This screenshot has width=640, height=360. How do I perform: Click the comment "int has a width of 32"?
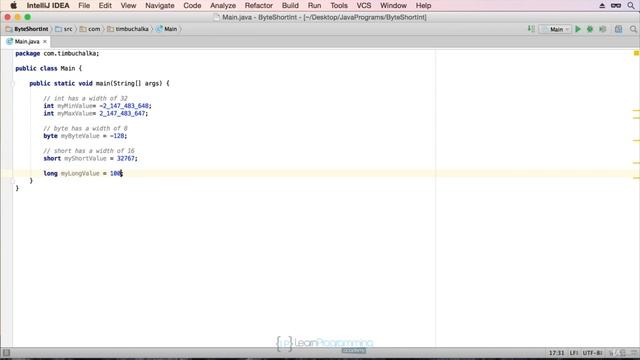click(x=85, y=98)
